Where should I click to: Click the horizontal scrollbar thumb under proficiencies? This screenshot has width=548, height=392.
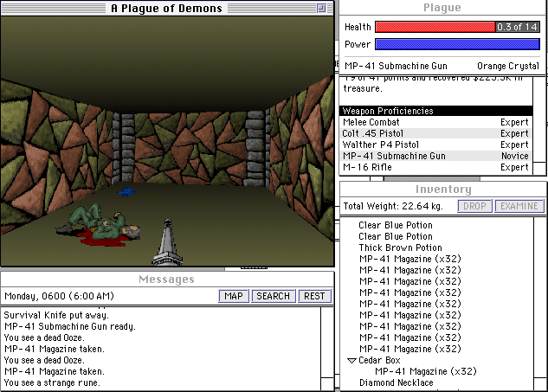pos(432,178)
